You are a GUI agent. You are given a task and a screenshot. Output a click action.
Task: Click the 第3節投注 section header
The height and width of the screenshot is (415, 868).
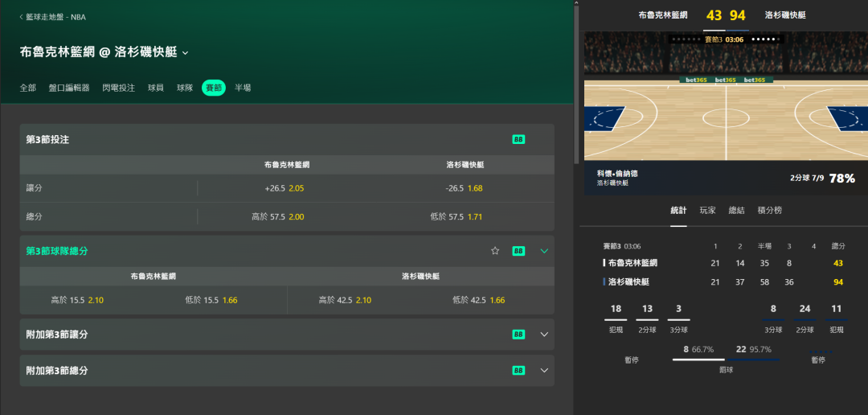click(287, 140)
